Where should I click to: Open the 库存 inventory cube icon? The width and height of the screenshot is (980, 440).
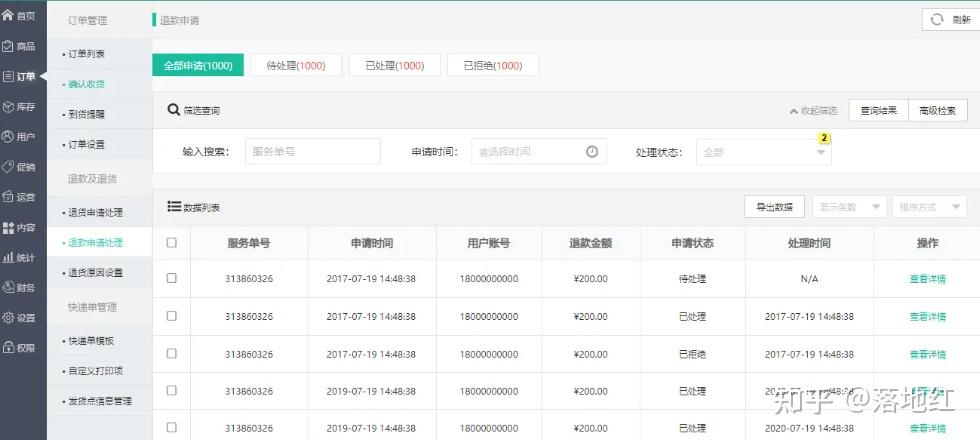8,107
